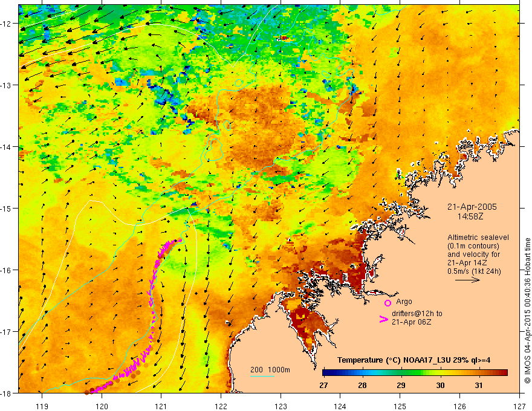Click the colorbar tick label 27
This screenshot has height=411, width=532.
(323, 385)
